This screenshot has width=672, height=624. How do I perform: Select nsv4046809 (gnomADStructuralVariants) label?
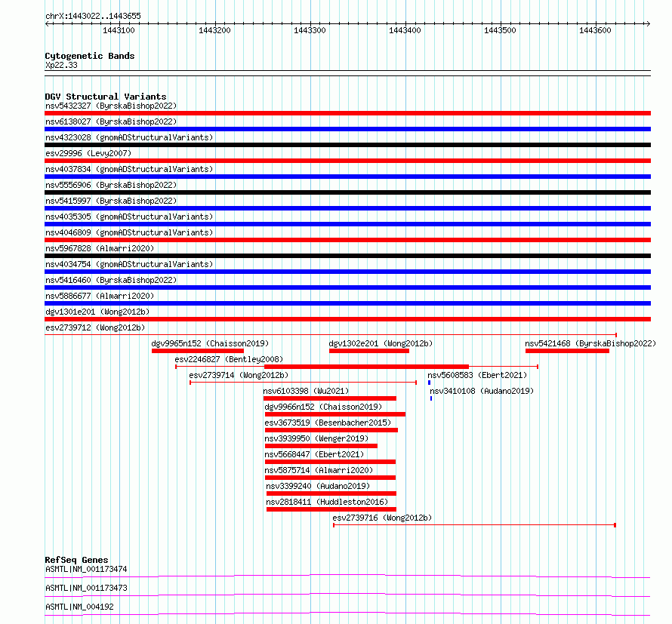click(129, 232)
